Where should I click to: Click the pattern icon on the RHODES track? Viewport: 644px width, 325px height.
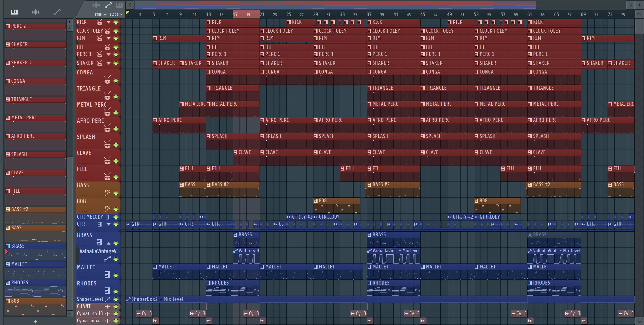[x=107, y=291]
